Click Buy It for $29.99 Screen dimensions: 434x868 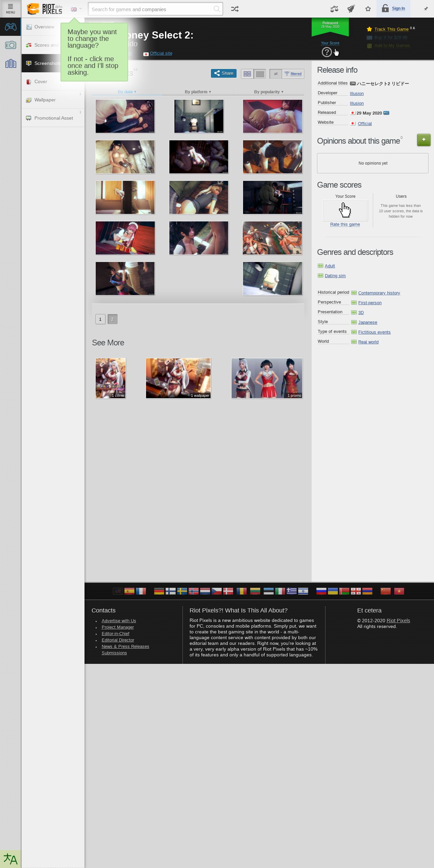(x=391, y=38)
